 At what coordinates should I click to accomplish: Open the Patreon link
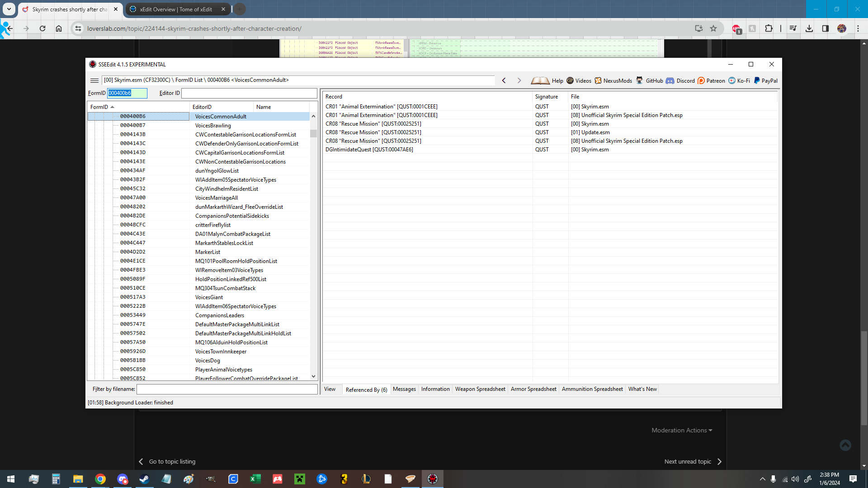coord(711,80)
